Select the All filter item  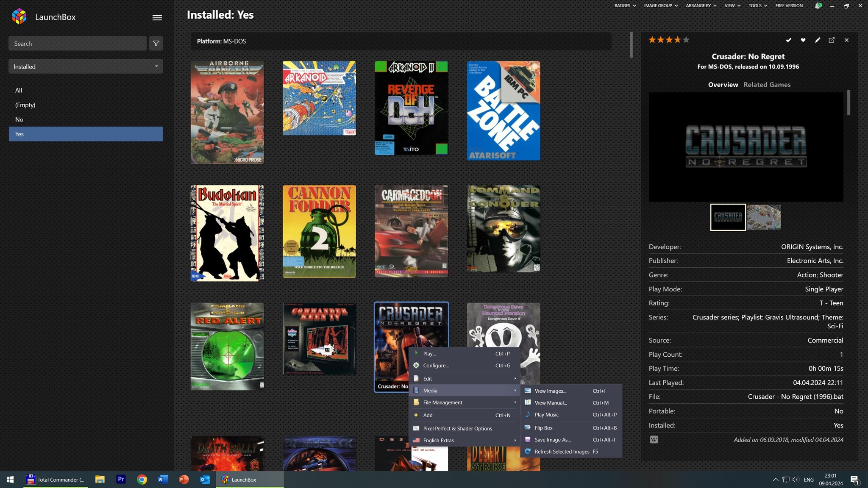[x=86, y=90]
